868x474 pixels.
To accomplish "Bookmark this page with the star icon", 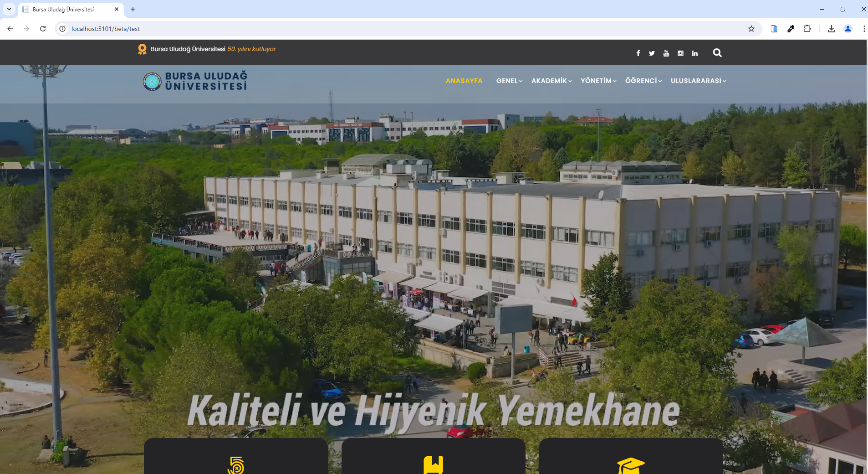I will click(751, 29).
